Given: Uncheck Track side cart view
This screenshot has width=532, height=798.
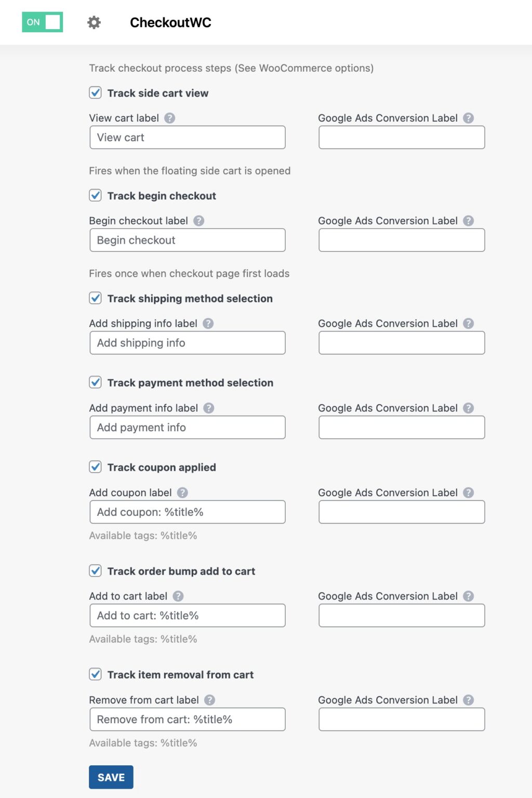Looking at the screenshot, I should (95, 93).
